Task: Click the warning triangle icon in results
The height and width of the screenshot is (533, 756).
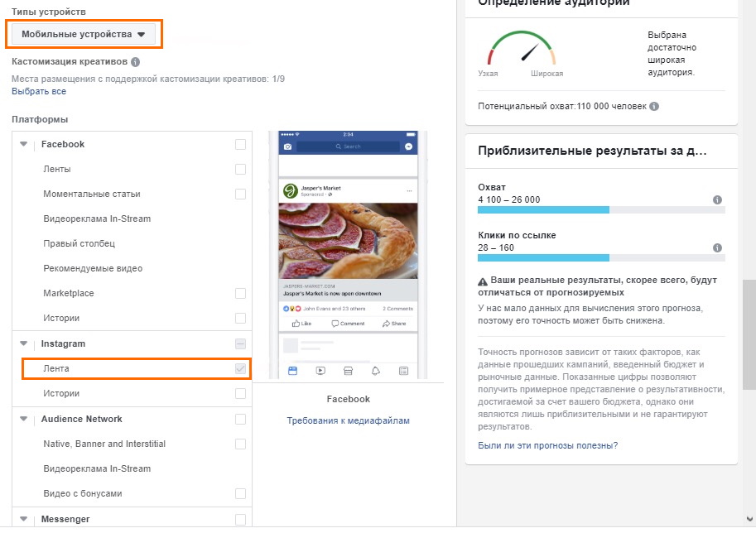Action: coord(483,281)
